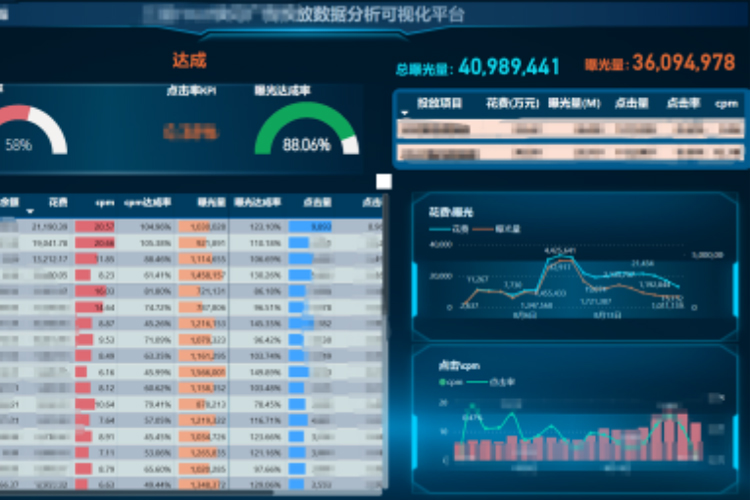Click the cell 104.95%

coord(155,227)
